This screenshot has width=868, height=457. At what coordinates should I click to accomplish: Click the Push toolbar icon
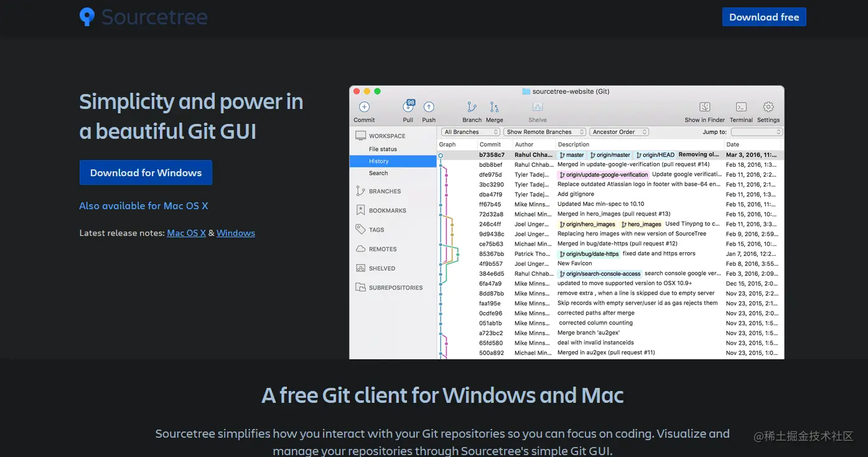[x=429, y=107]
